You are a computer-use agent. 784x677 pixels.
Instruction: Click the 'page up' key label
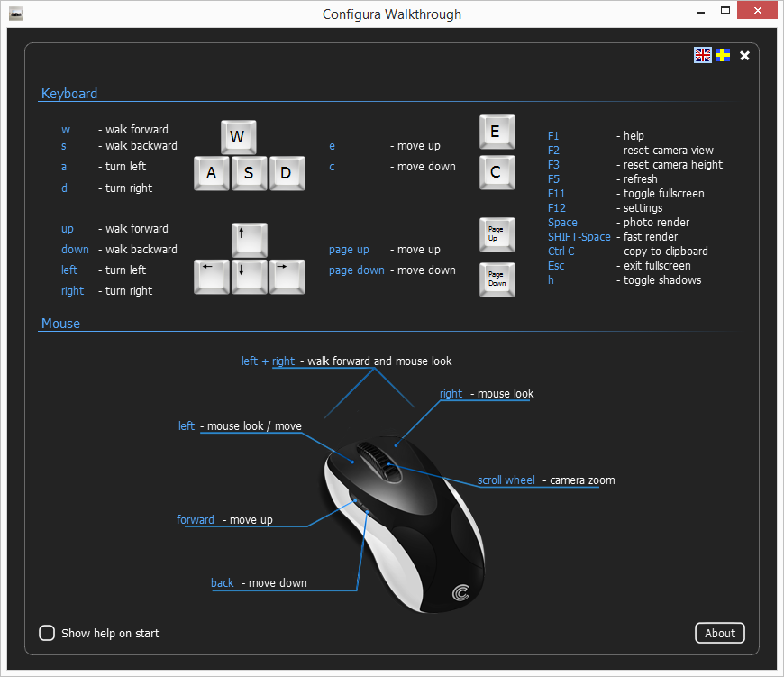coord(349,250)
